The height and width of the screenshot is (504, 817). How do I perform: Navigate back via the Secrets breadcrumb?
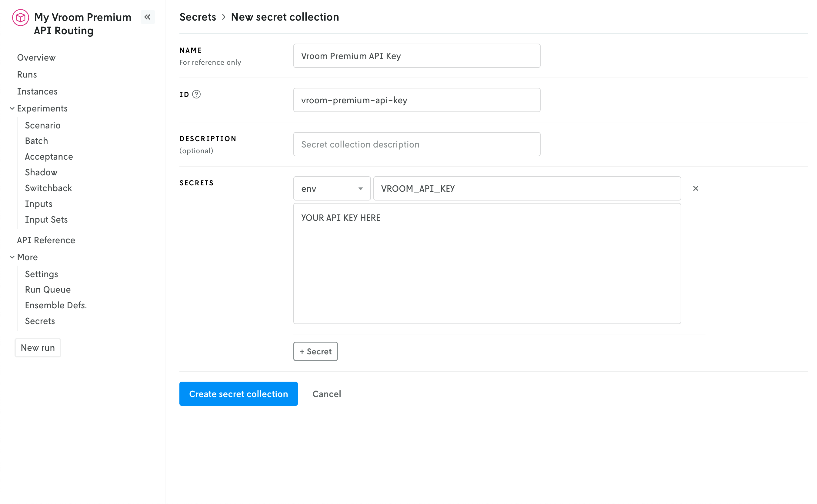(x=198, y=17)
